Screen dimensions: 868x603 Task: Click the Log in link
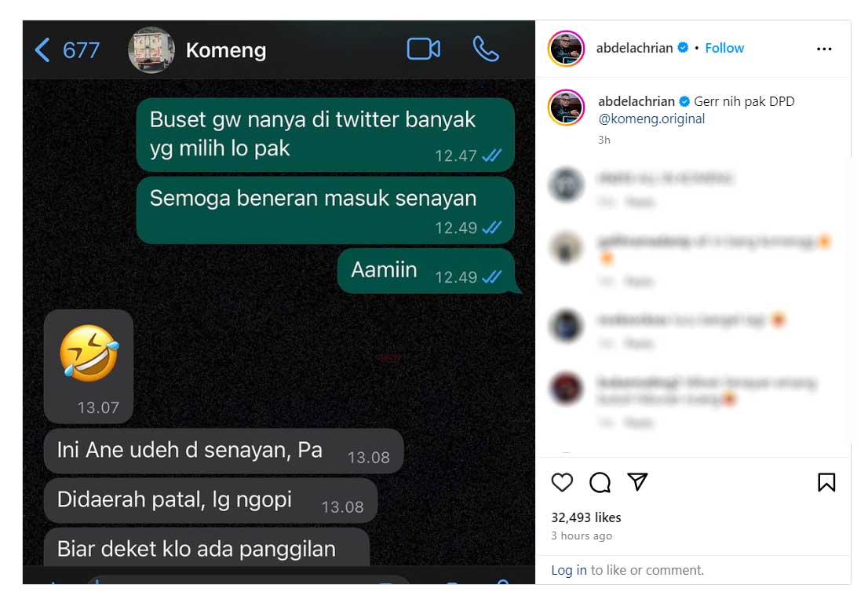pyautogui.click(x=568, y=570)
